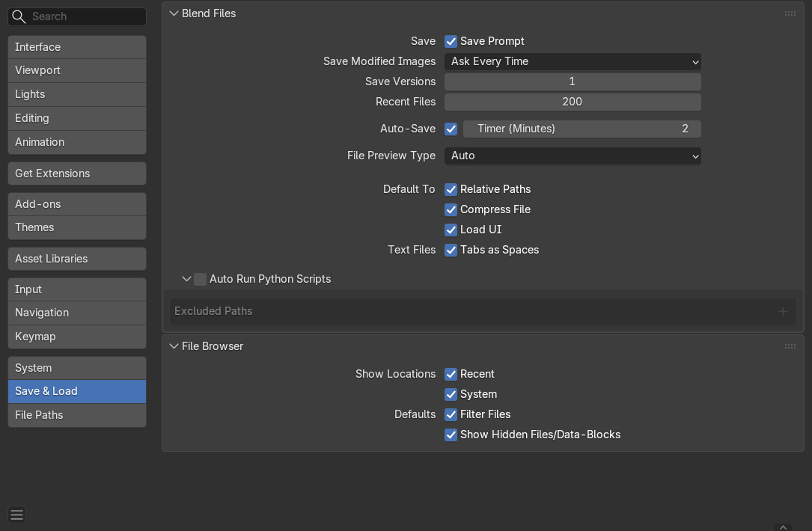
Task: Open Save Modified Images dropdown
Action: coord(573,61)
